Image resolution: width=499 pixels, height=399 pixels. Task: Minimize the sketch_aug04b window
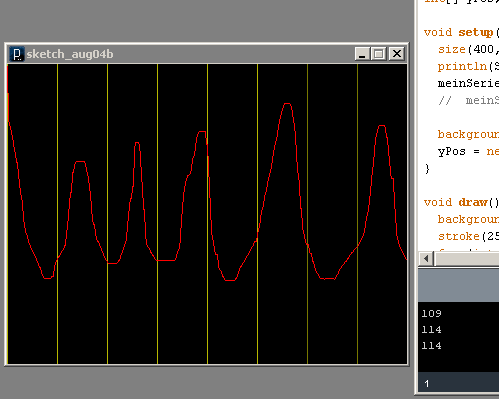coord(362,54)
